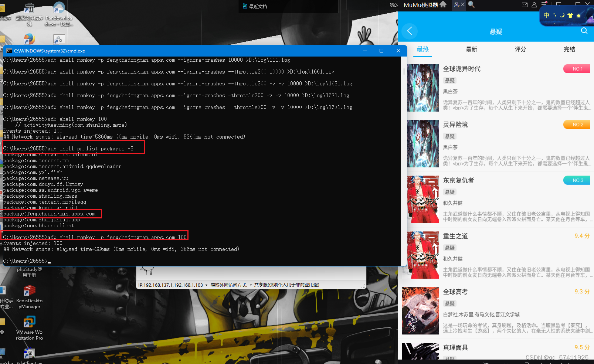
Task: Launch the VMware Workstation Pro desktop icon
Action: point(30,328)
